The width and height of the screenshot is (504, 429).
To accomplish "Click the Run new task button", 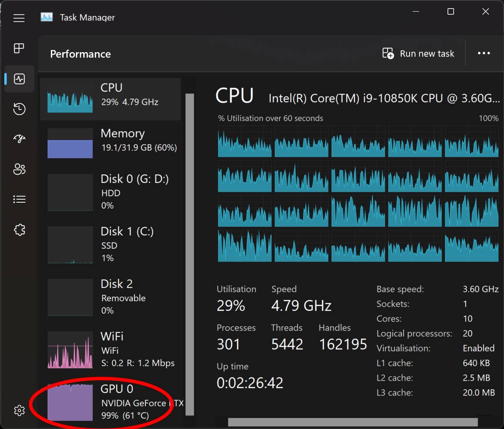I will [418, 53].
